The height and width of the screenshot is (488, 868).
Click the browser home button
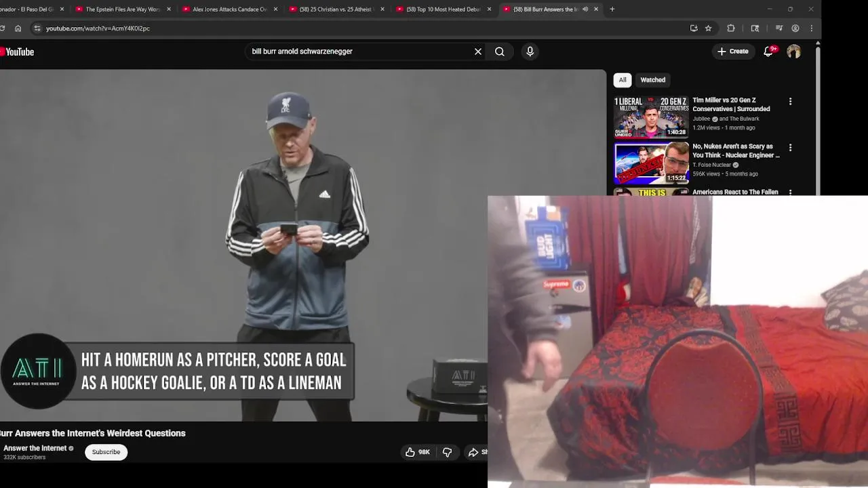[18, 28]
